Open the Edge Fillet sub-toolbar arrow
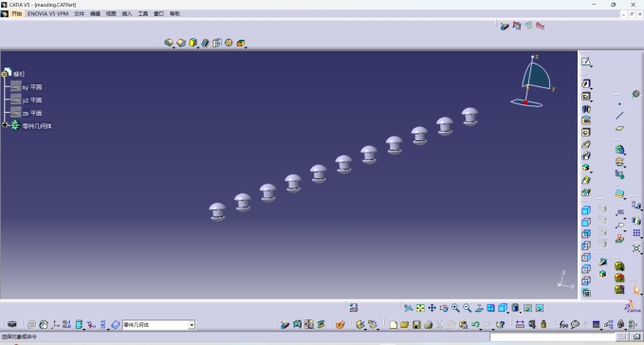The width and height of the screenshot is (644, 345). 174,47
